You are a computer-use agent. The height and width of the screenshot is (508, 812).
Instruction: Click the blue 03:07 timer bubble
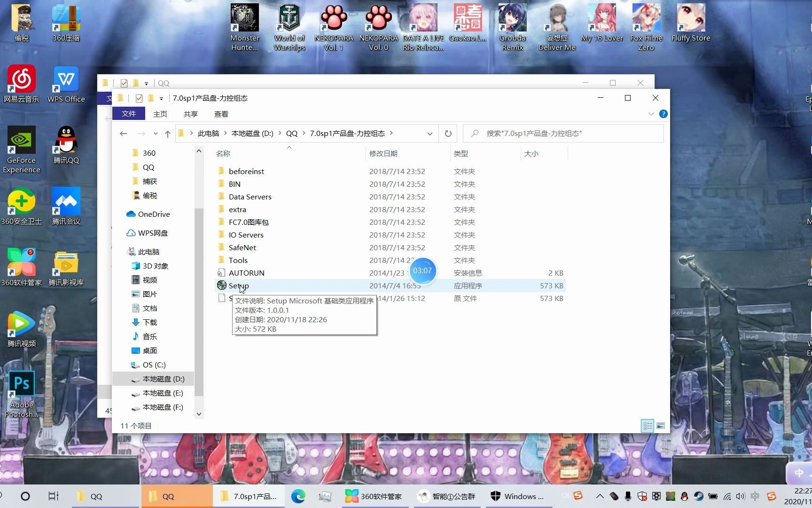(422, 270)
